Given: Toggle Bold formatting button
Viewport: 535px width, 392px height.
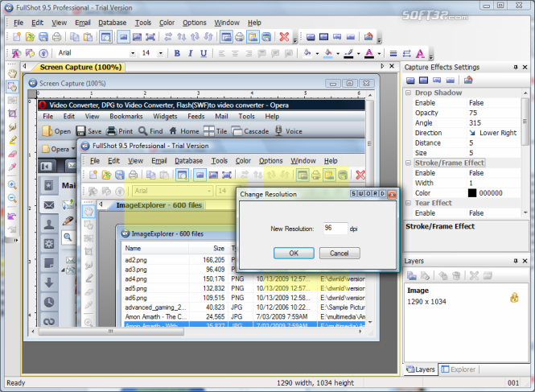Looking at the screenshot, I should tap(177, 53).
